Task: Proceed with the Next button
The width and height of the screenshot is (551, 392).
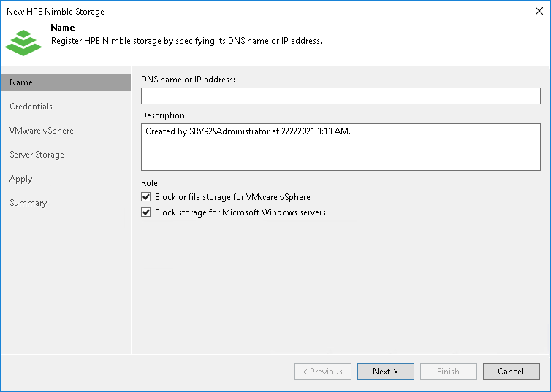Action: [x=385, y=372]
